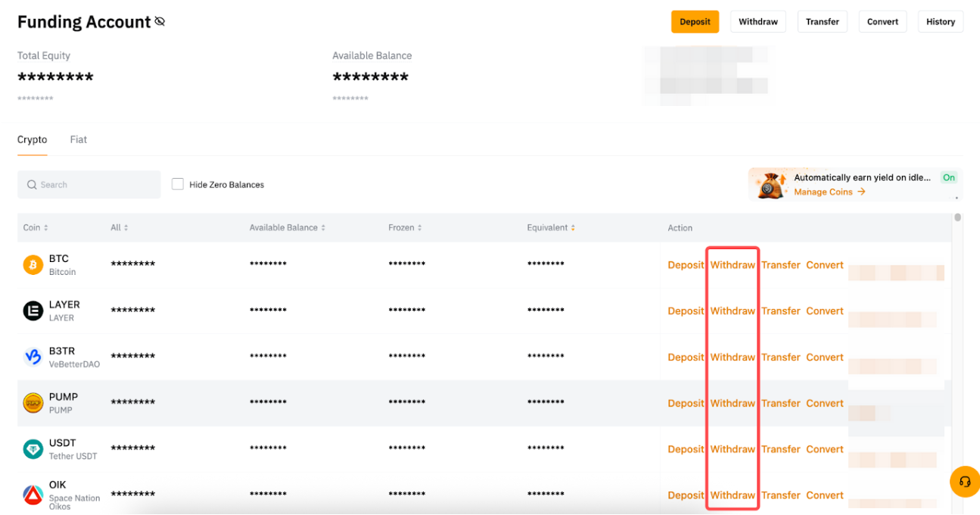Click the Tether USDT coin icon

33,449
